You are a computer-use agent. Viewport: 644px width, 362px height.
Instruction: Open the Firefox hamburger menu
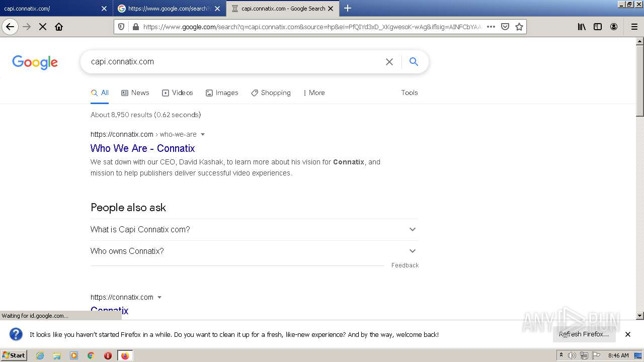coord(634,27)
